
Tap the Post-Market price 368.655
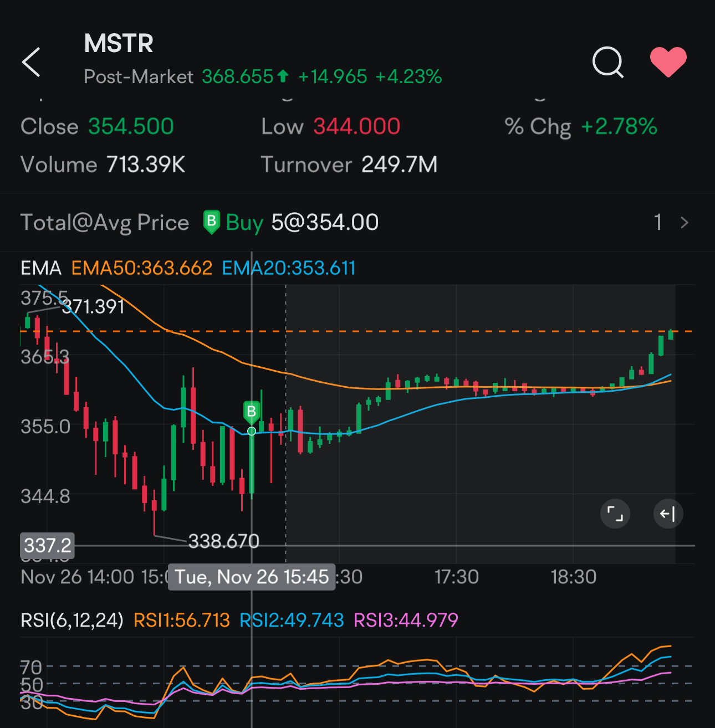click(237, 76)
